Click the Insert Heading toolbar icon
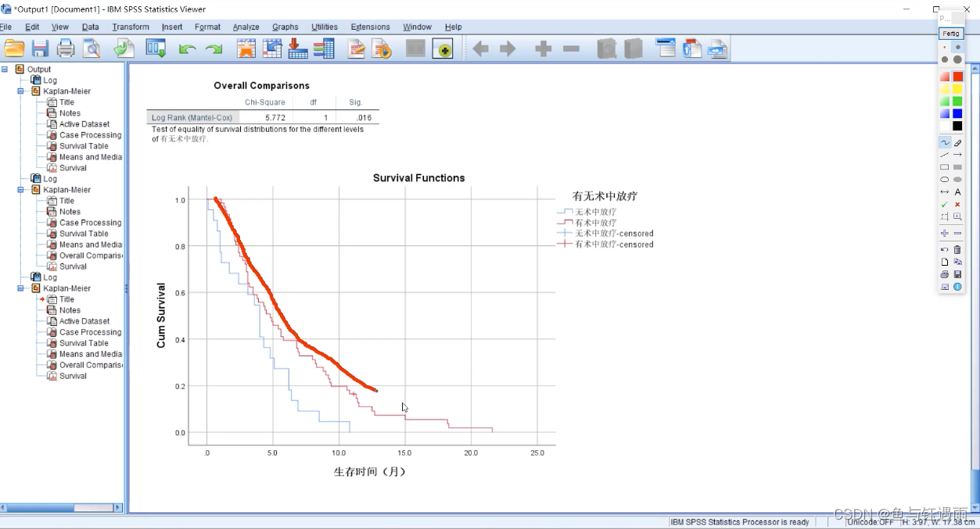980x529 pixels. pos(666,48)
